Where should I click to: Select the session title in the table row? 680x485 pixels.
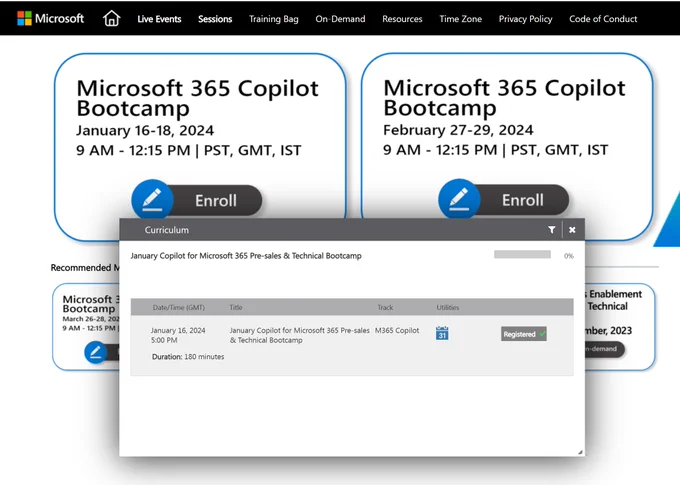pos(299,335)
